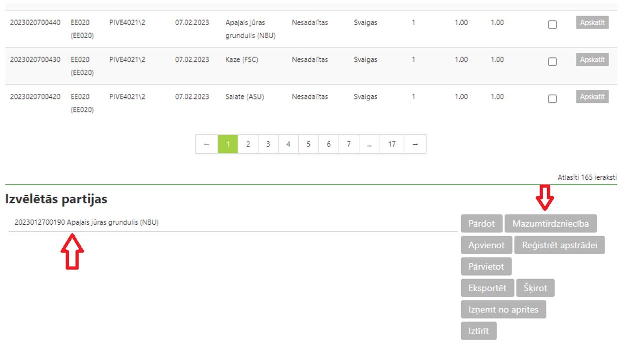Clear selection with Iztīrīt button
Viewport: 644px width, 350px height.
(479, 331)
